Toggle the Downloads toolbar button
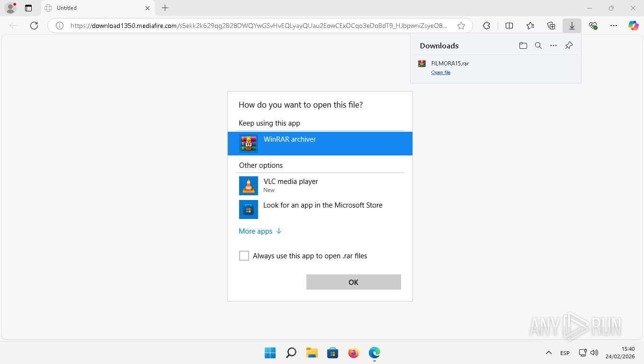This screenshot has width=644, height=364. (572, 26)
